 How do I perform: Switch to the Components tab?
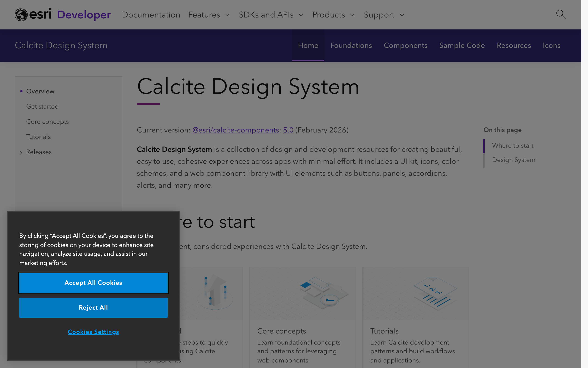[405, 46]
